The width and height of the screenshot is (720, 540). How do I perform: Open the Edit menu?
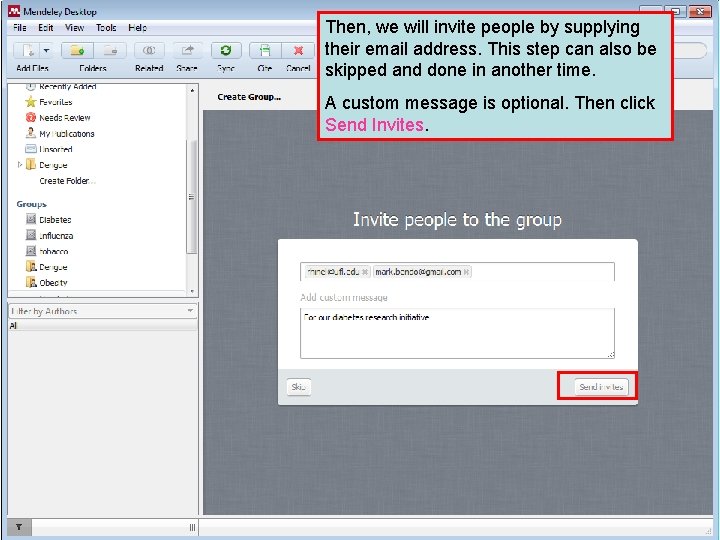[45, 28]
